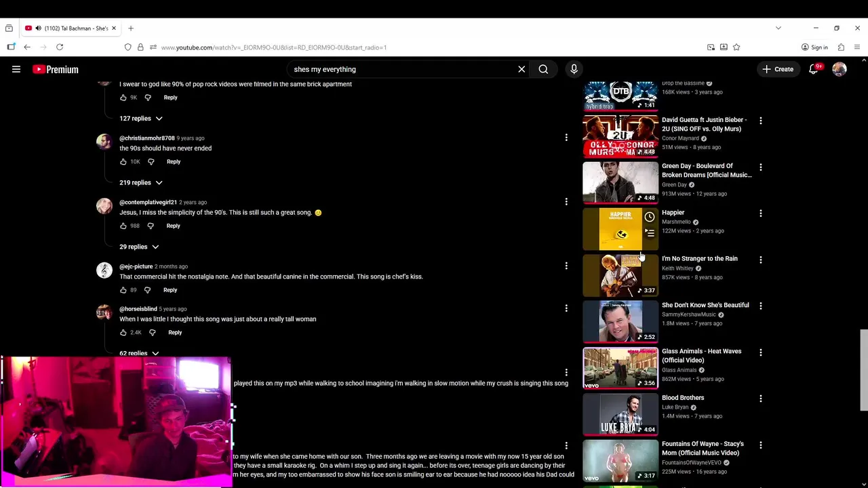This screenshot has height=488, width=868.
Task: Go back in browser history
Action: tap(27, 47)
